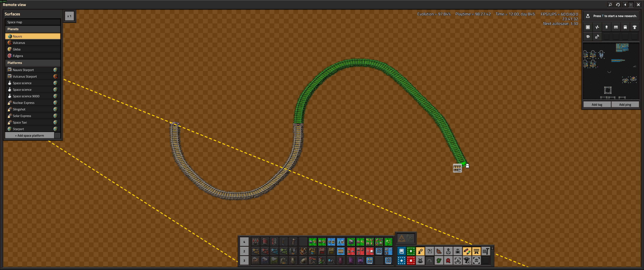The image size is (644, 270).
Task: Go back with the left arrow in title bar
Action: point(625,4)
